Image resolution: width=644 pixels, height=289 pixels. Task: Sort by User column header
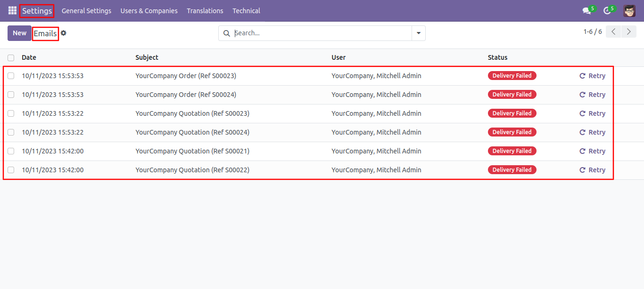point(339,57)
